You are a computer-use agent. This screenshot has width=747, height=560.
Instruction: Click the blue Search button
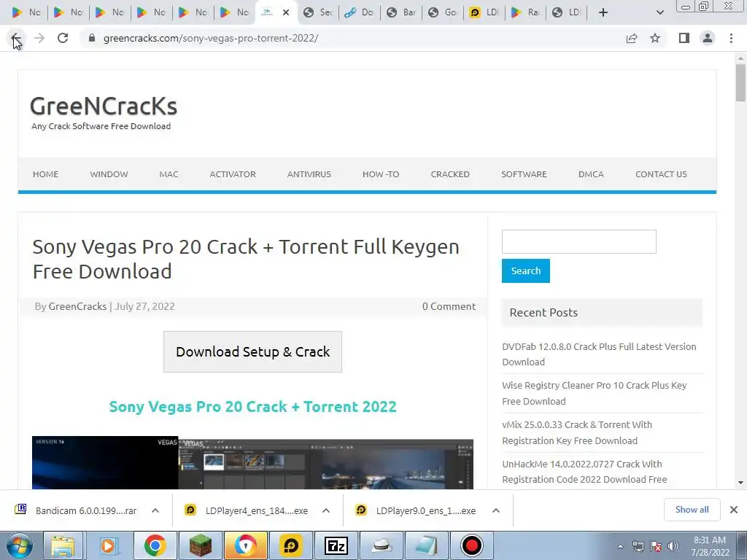click(526, 271)
